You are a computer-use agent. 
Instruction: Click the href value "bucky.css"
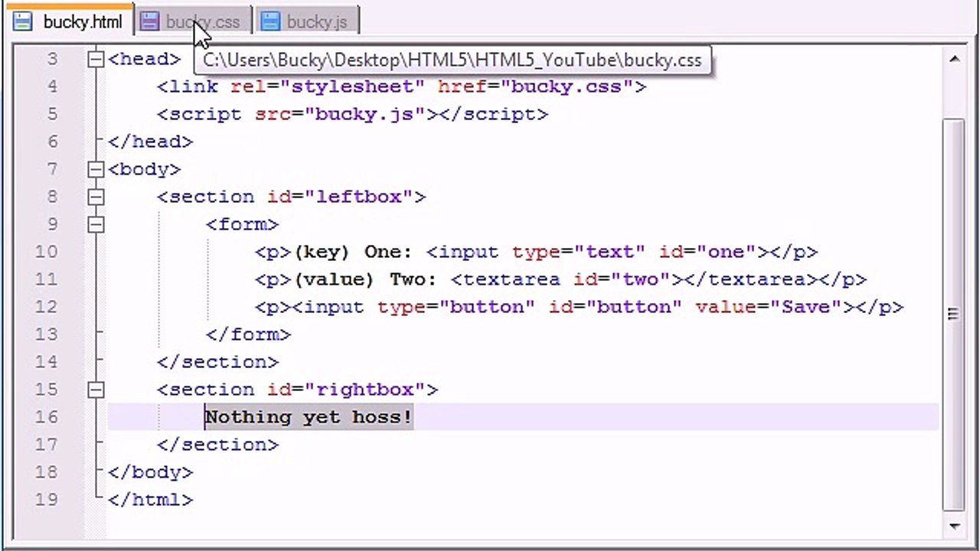click(x=567, y=86)
